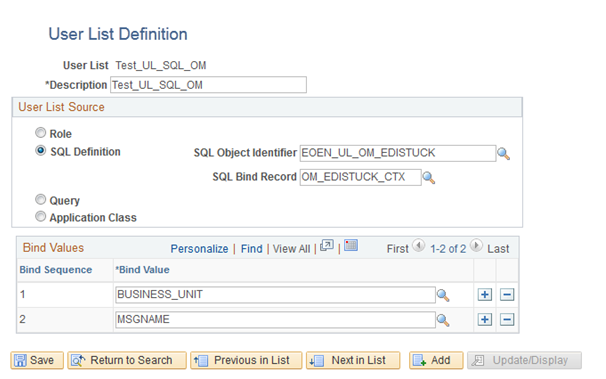The image size is (606, 379).
Task: Select the Application Class radio button
Action: [x=40, y=216]
